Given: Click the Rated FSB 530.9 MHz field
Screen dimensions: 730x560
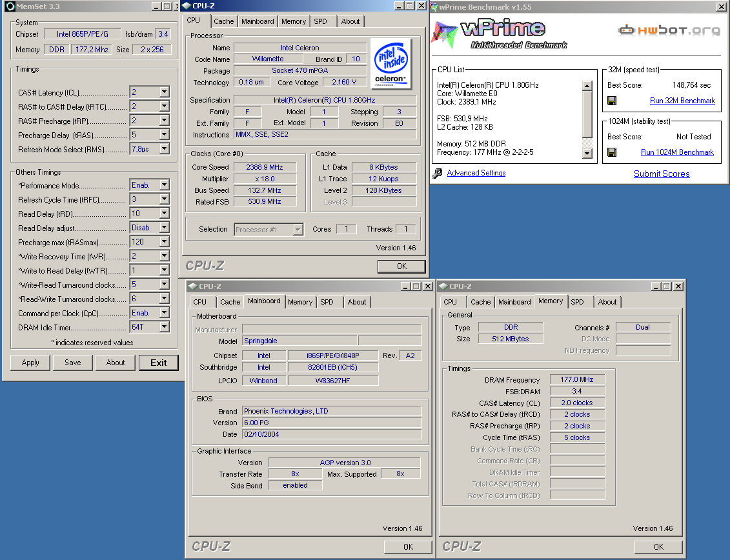Looking at the screenshot, I should (265, 201).
